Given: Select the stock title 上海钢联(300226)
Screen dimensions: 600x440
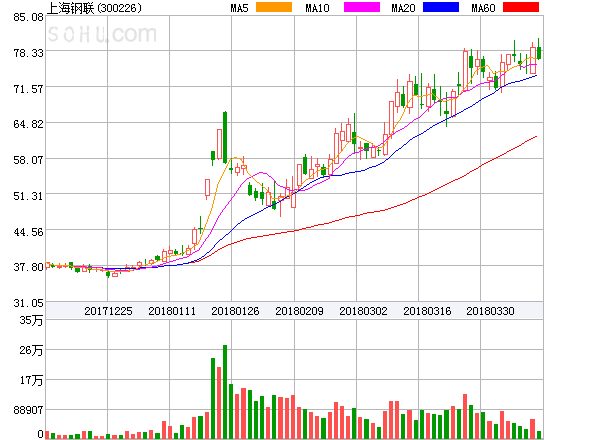Looking at the screenshot, I should coord(94,8).
